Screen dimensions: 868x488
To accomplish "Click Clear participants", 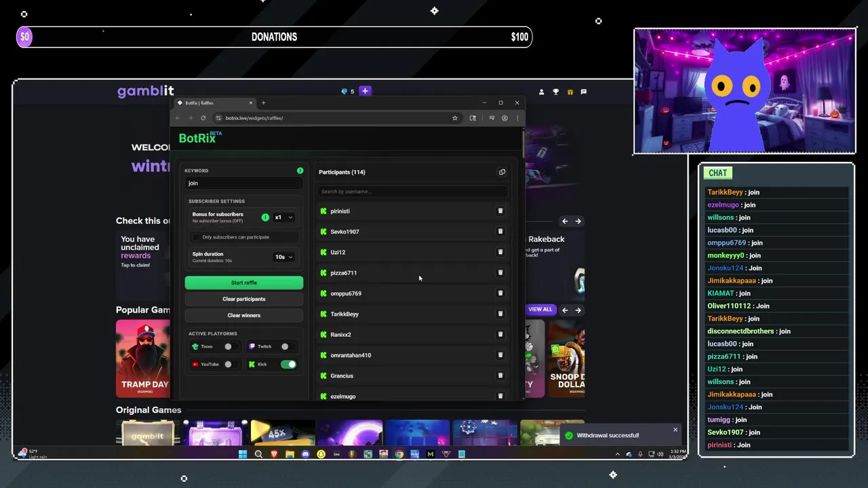I will click(x=244, y=299).
